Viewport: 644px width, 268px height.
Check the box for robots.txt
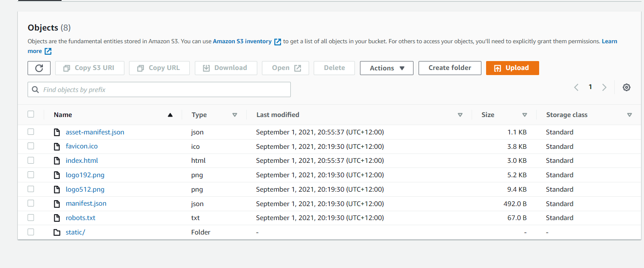[31, 218]
